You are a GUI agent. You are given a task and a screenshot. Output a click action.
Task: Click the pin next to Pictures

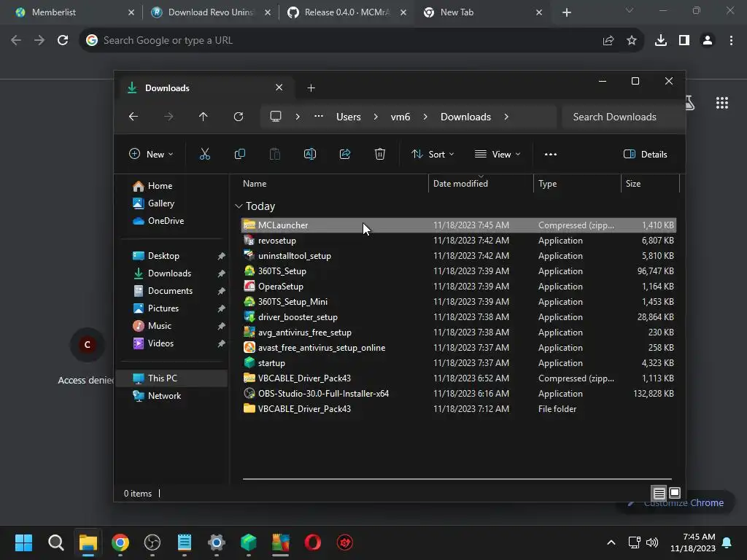(x=222, y=308)
